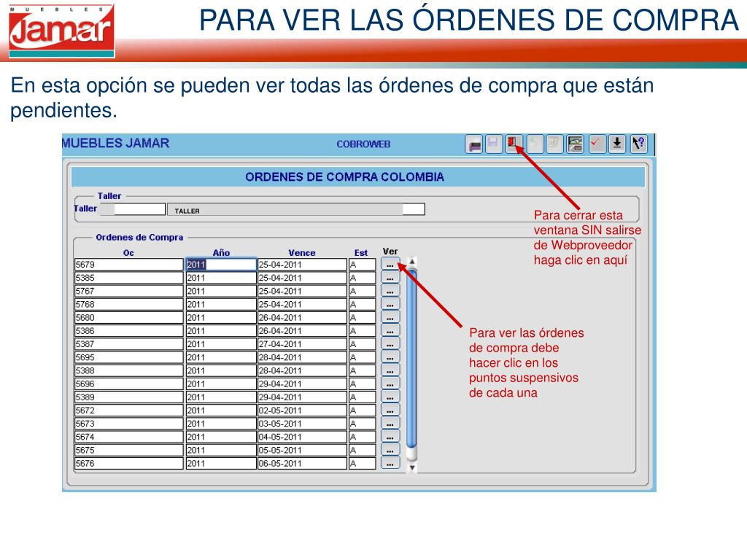Click the Est field of order 5679
Image resolution: width=747 pixels, height=560 pixels.
[x=362, y=264]
